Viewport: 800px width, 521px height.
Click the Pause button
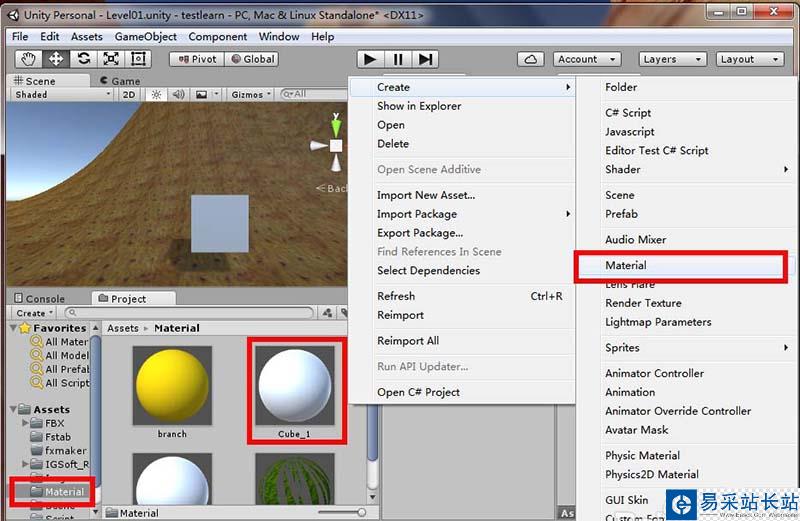398,59
